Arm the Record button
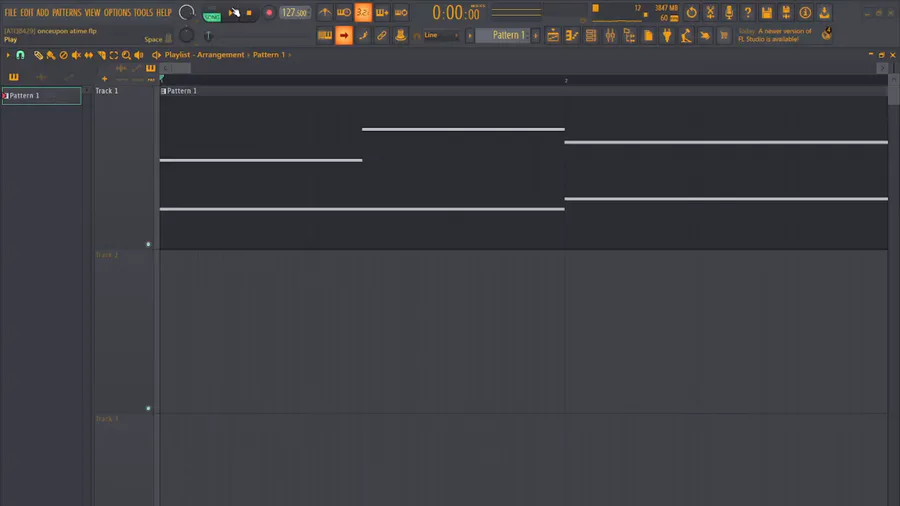 click(269, 13)
